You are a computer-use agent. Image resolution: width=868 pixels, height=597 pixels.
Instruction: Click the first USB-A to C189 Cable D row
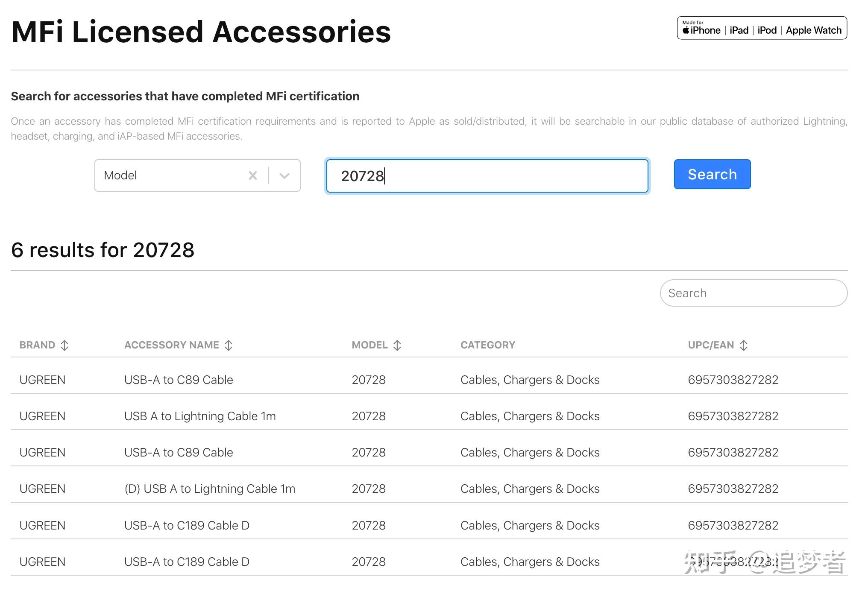(x=187, y=525)
